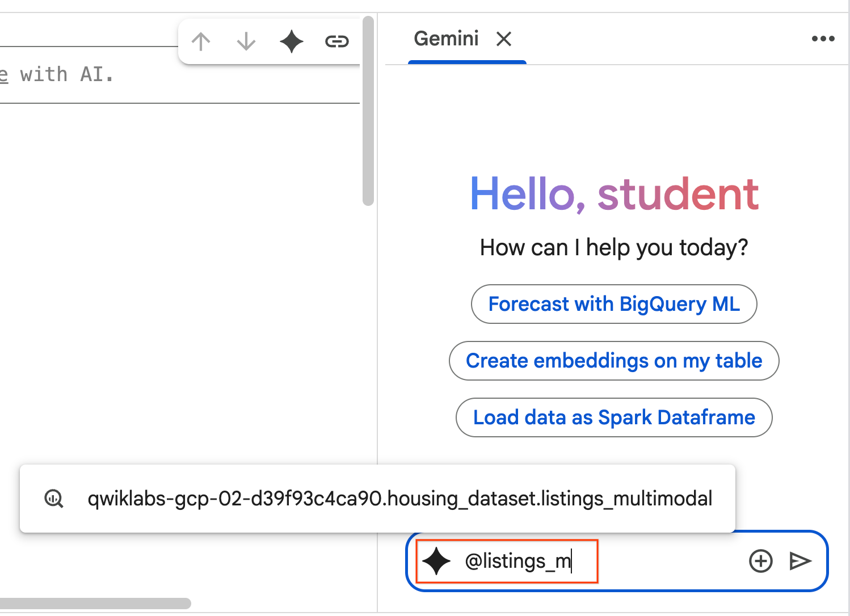Image resolution: width=850 pixels, height=616 pixels.
Task: Click the table icon beside the qwiklabs suggestion
Action: (x=54, y=499)
